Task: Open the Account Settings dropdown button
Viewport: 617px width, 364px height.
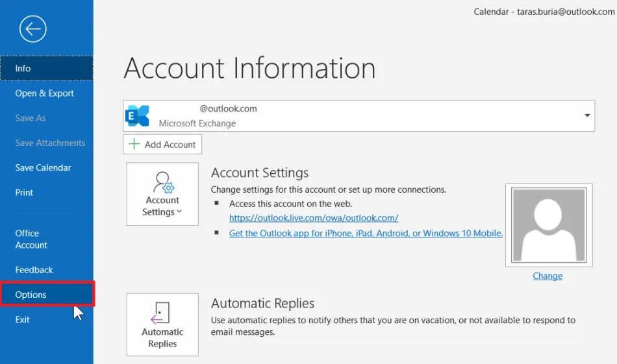Action: [162, 194]
